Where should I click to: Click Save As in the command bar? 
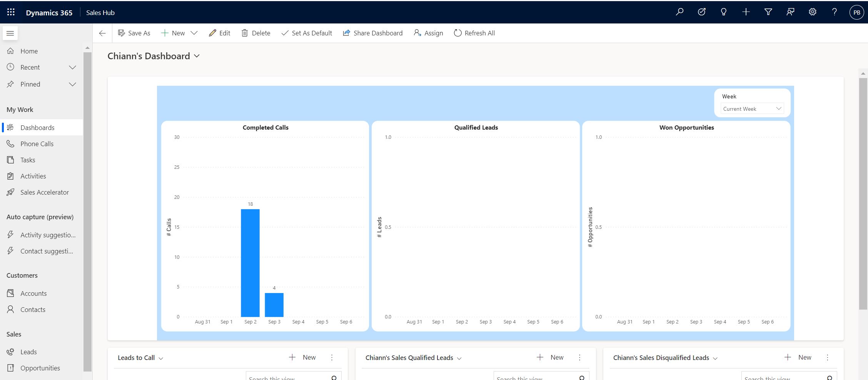click(x=134, y=33)
